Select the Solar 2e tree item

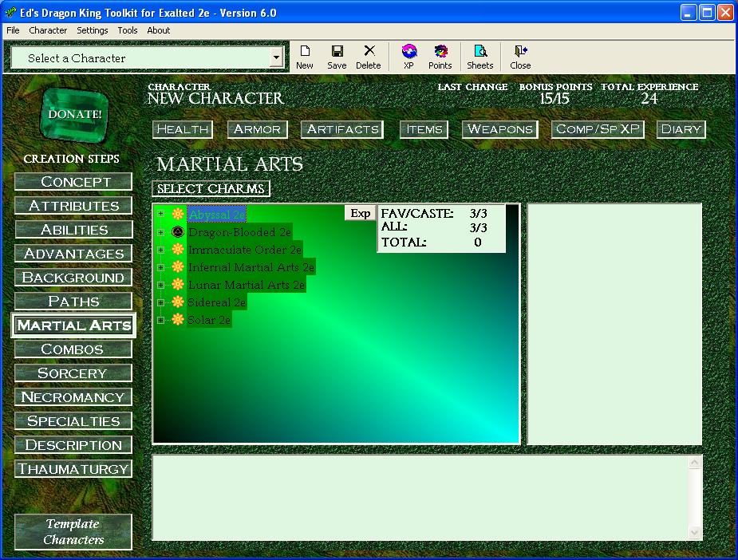click(x=209, y=320)
